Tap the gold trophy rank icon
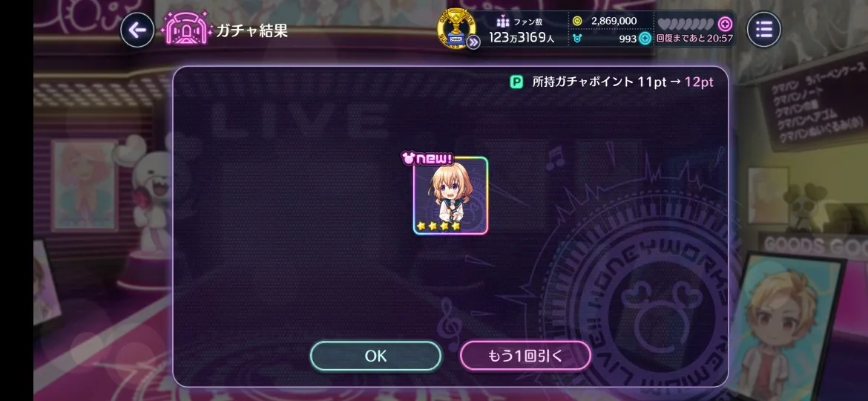 tap(456, 29)
